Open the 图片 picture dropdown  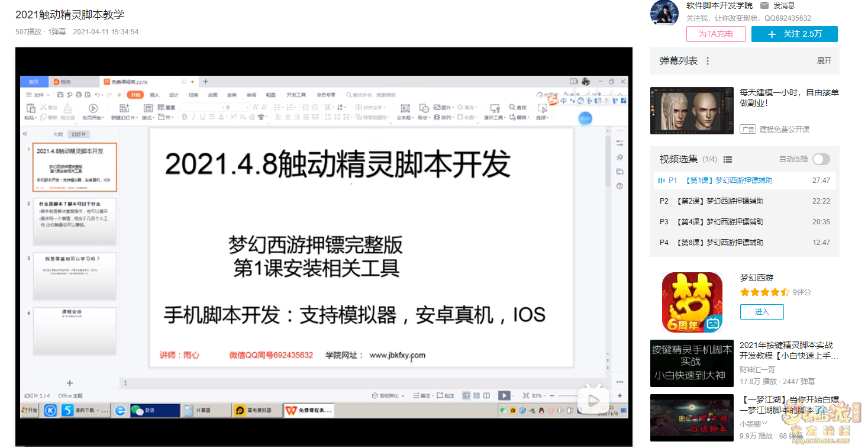pyautogui.click(x=445, y=107)
